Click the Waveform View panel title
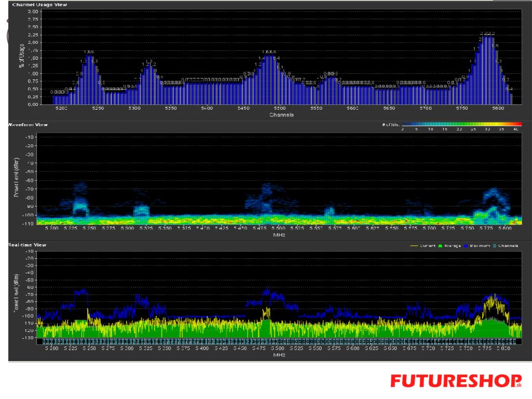 tap(28, 125)
